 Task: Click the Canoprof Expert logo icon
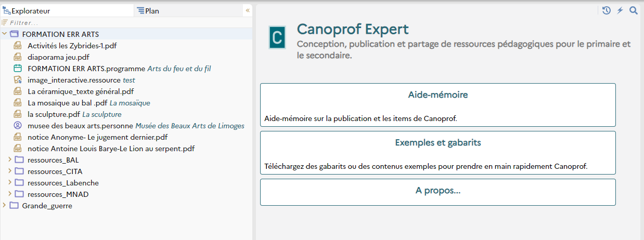pos(277,37)
